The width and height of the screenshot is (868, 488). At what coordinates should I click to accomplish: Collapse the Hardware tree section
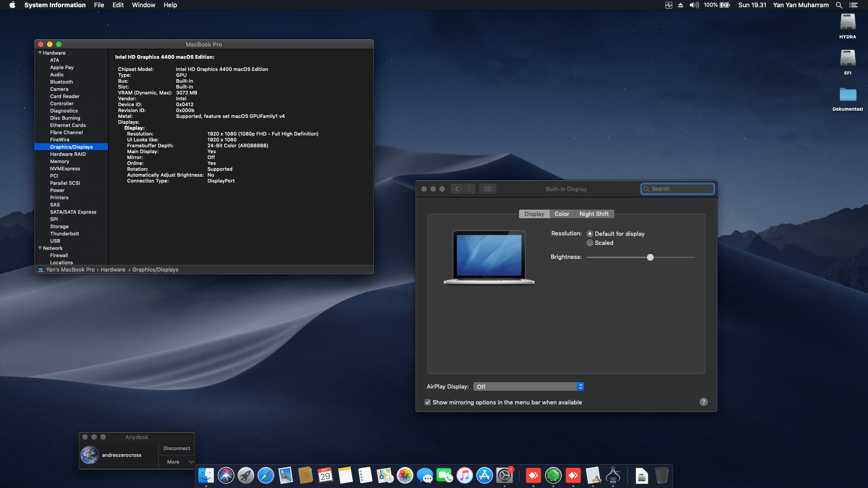coord(40,53)
